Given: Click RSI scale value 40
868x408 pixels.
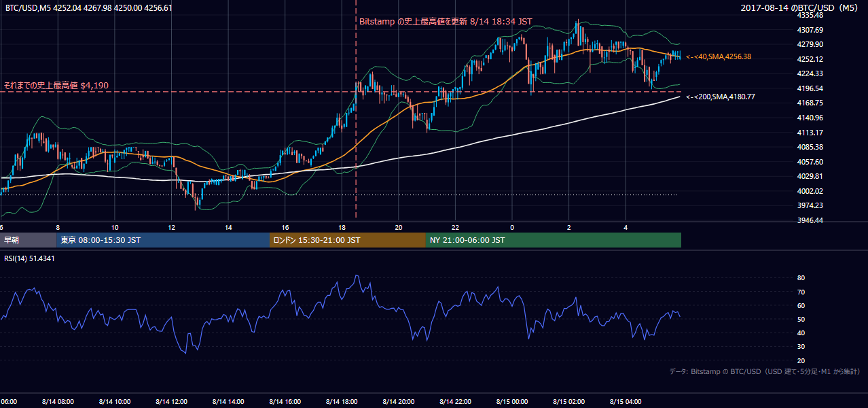Looking at the screenshot, I should click(x=801, y=333).
